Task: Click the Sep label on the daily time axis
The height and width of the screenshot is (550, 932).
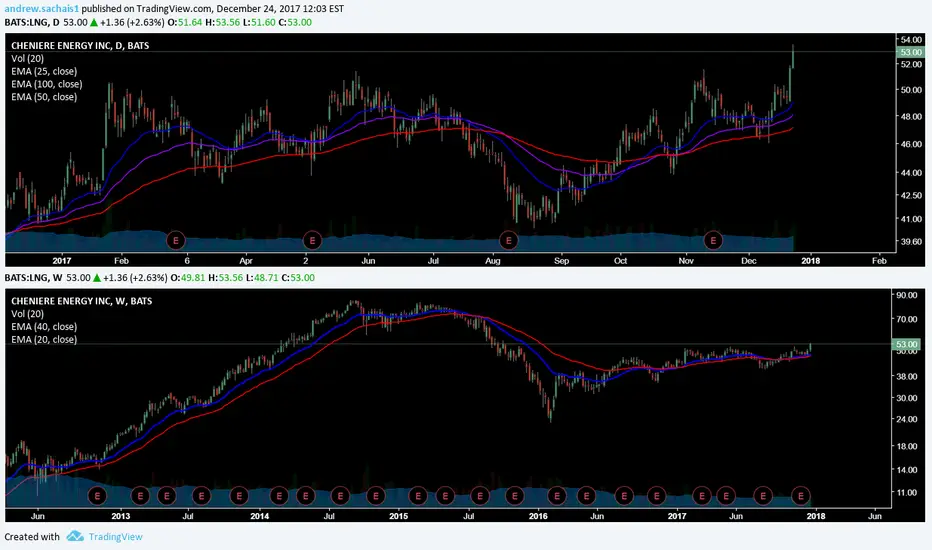Action: pyautogui.click(x=561, y=260)
